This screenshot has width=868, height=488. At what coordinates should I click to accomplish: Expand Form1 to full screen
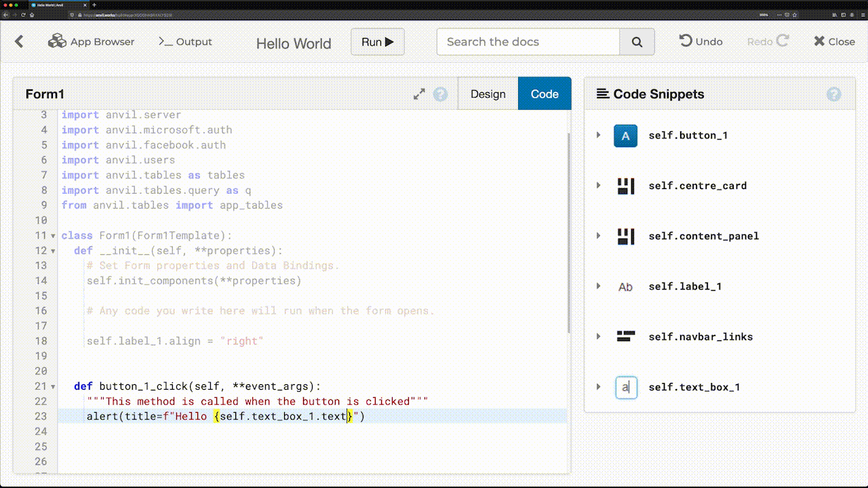418,94
